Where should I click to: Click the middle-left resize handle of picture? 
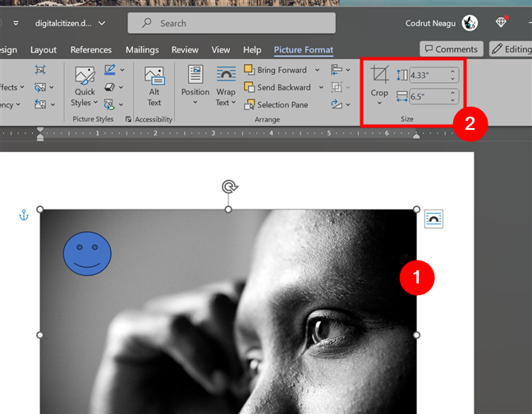39,335
